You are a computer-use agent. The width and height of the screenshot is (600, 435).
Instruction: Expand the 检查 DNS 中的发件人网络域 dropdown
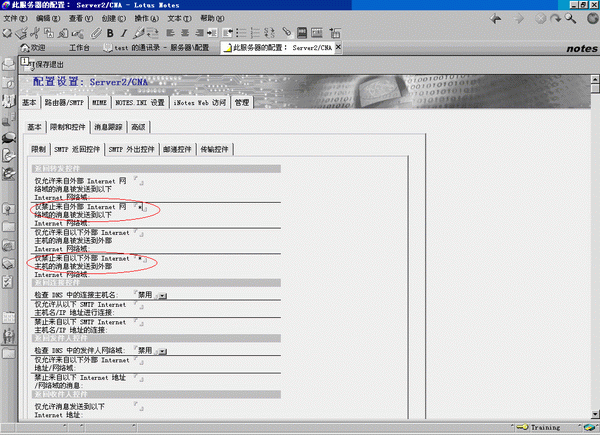coord(162,351)
